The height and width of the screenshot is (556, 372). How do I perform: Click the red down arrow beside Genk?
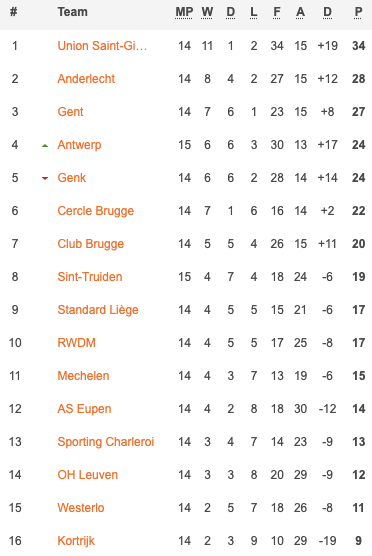coord(45,178)
